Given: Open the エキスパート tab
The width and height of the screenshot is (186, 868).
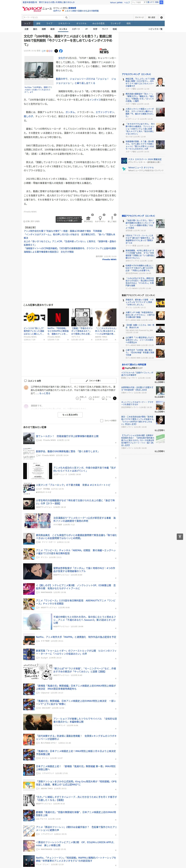Looking at the screenshot, I should (x=64, y=24).
